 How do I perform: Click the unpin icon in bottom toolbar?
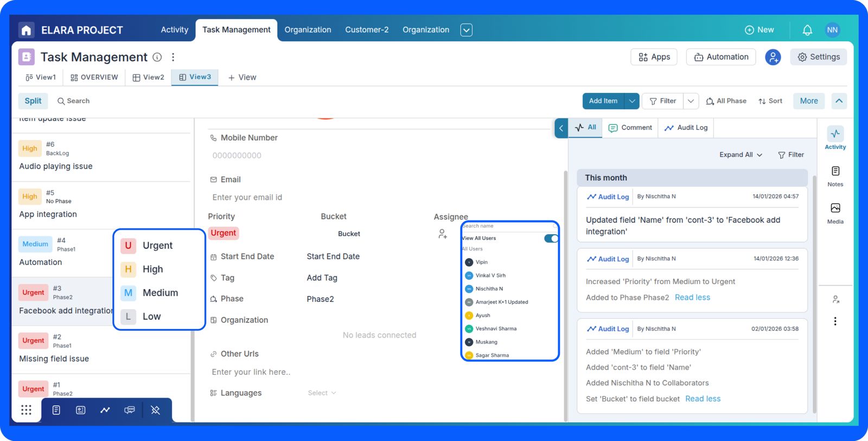[x=156, y=410]
